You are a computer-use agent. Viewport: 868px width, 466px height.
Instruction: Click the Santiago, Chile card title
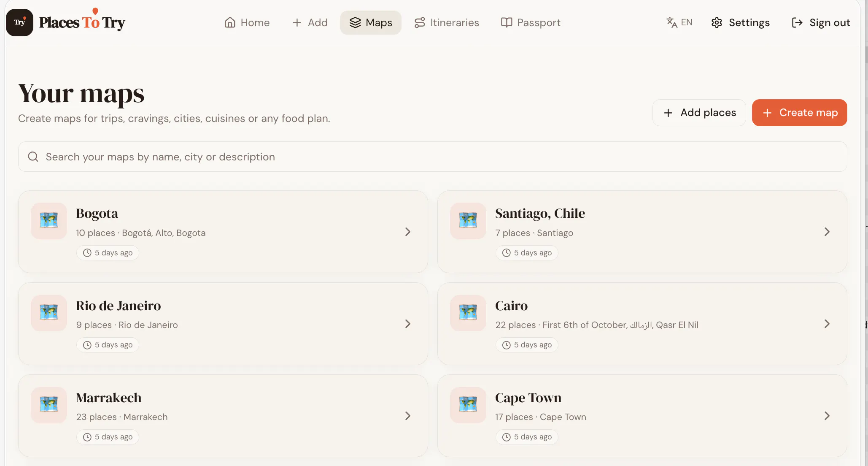pos(540,214)
